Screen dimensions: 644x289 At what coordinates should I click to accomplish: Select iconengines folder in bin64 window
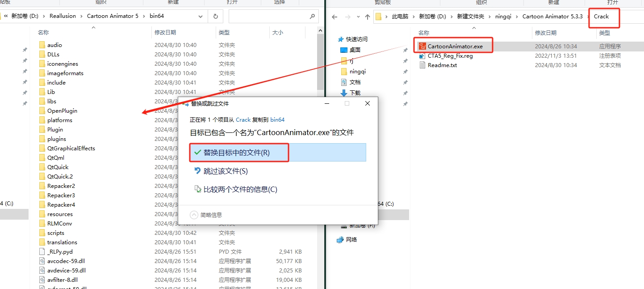tap(63, 64)
